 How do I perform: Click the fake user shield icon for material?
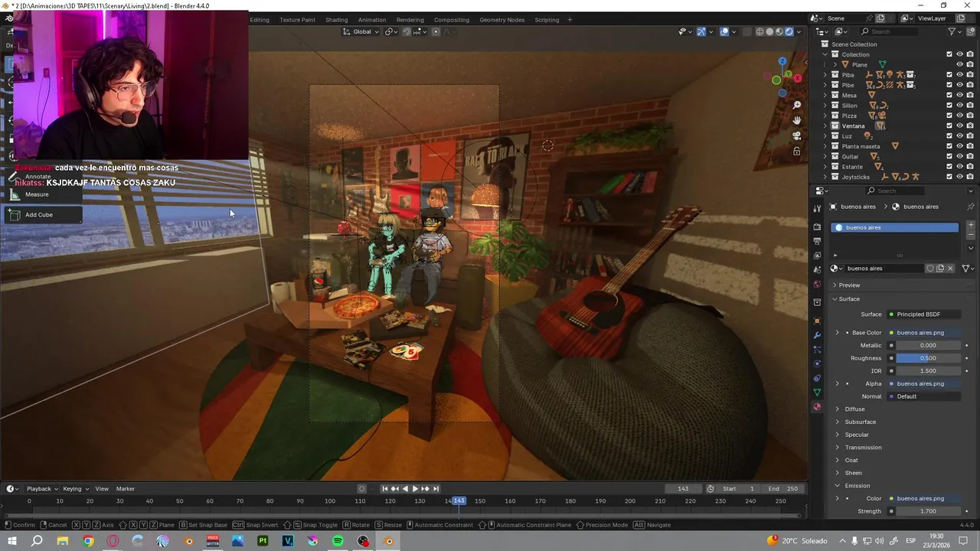click(x=930, y=269)
